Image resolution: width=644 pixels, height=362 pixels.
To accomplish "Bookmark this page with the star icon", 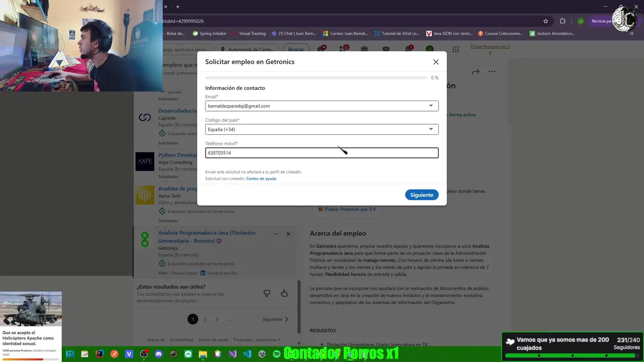I will click(545, 21).
